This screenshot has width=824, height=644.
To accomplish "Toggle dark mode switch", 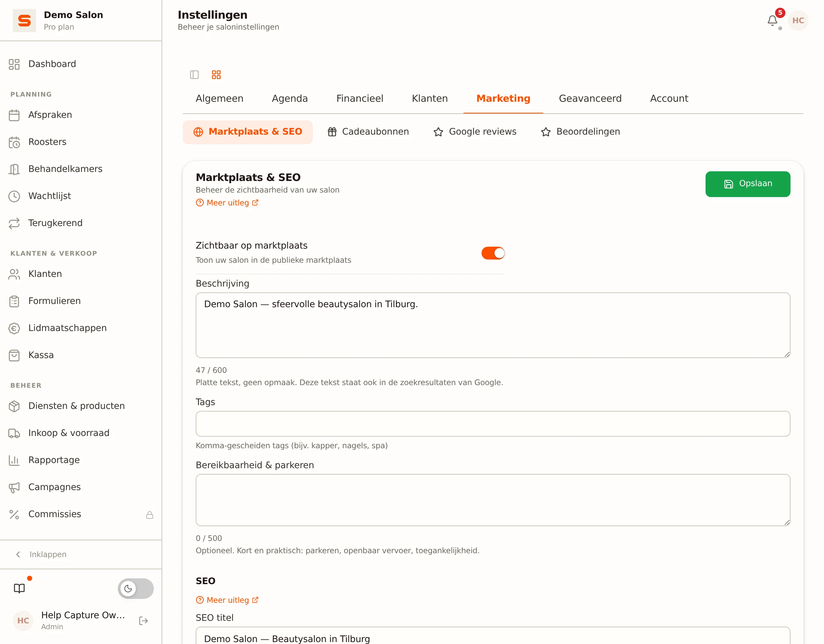I will (x=136, y=588).
